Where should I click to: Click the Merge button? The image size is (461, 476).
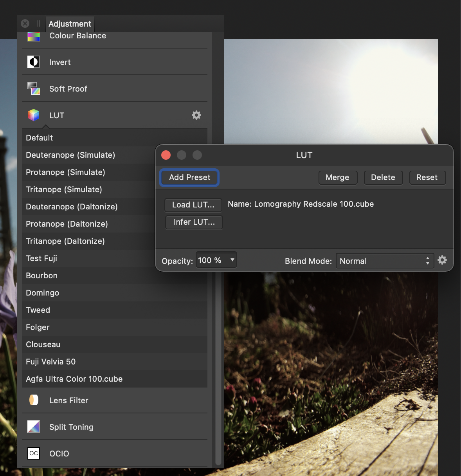pos(337,177)
